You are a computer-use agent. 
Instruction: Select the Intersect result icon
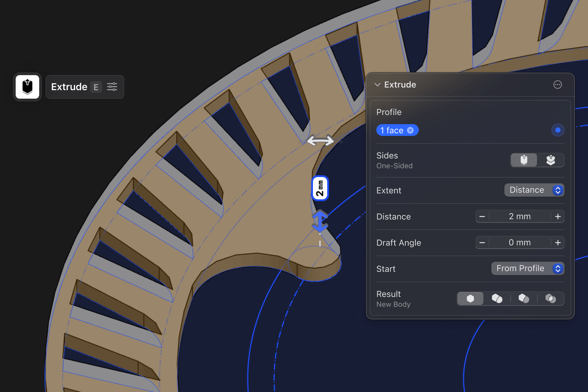[550, 299]
